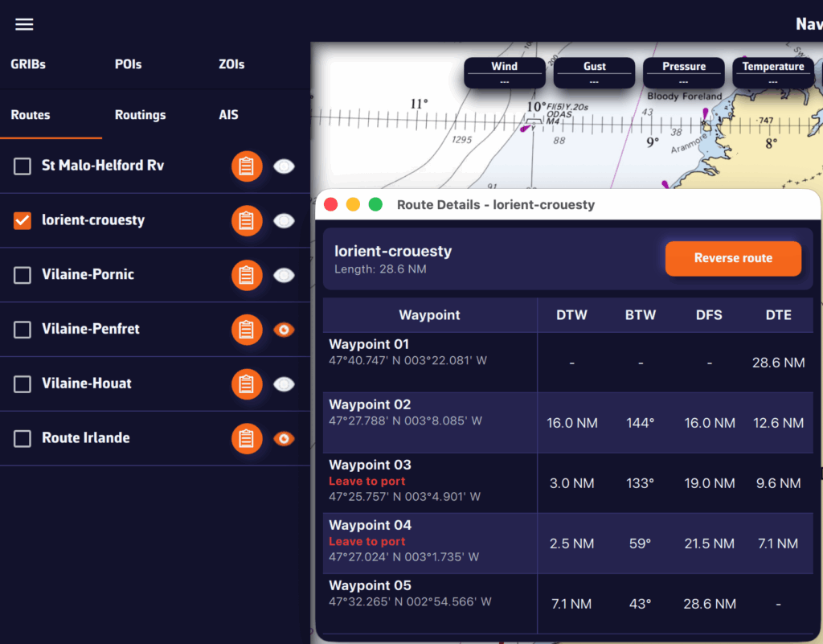Select Waypoint 03 row in table
Viewport: 823px width, 644px height.
click(430, 482)
